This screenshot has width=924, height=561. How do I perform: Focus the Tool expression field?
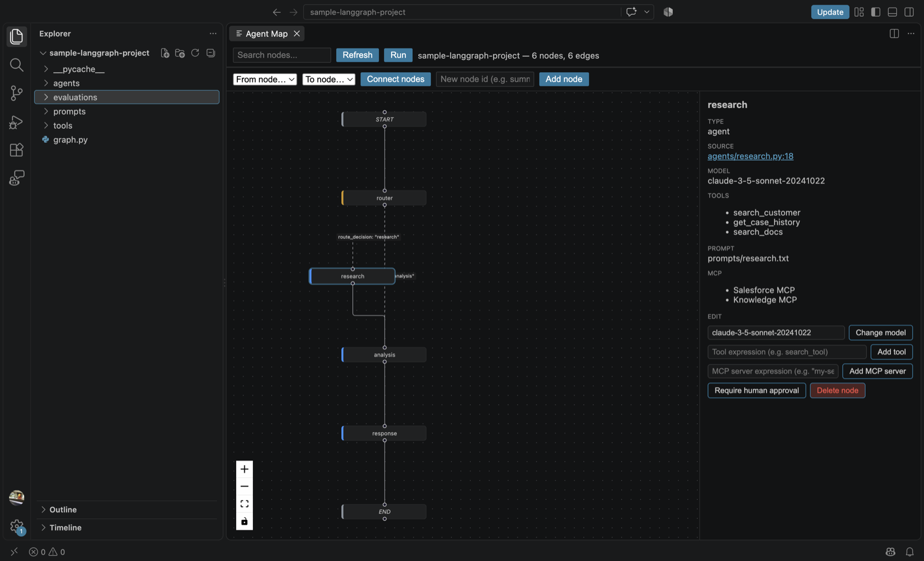point(787,352)
